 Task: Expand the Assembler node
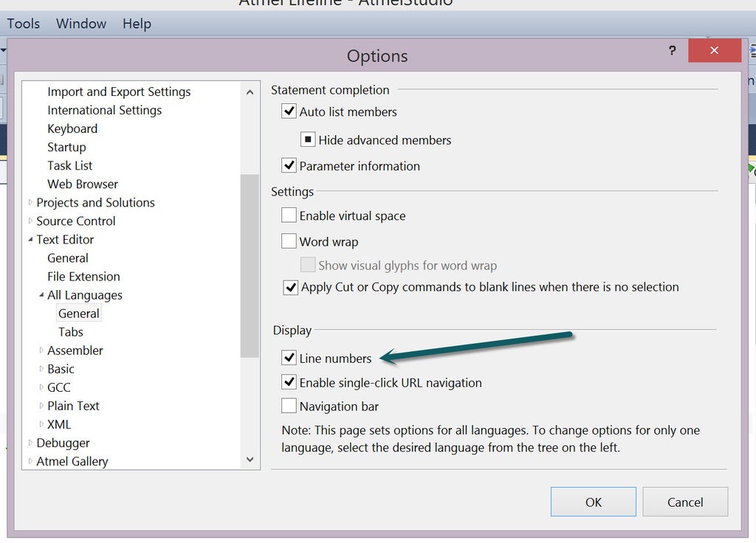pyautogui.click(x=41, y=350)
